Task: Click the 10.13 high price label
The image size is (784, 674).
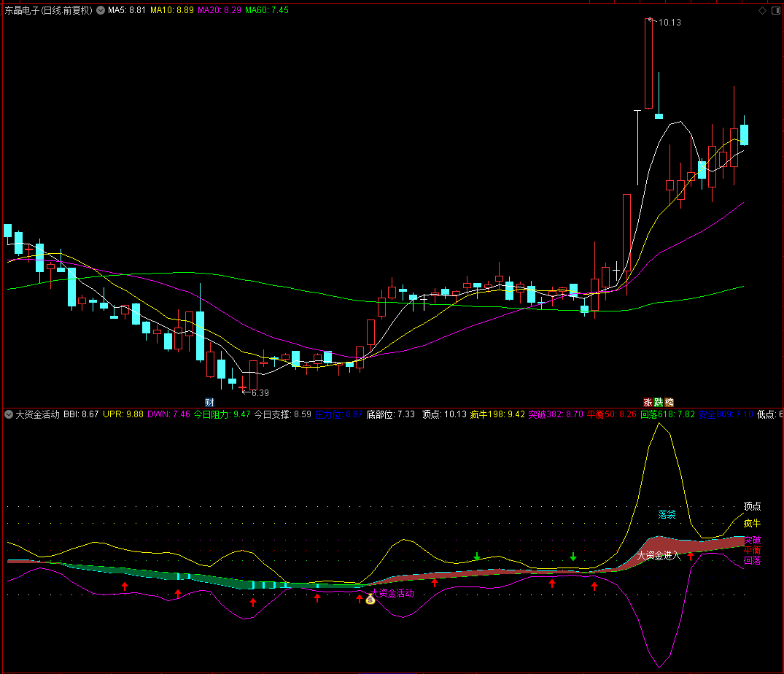Action: pyautogui.click(x=669, y=23)
